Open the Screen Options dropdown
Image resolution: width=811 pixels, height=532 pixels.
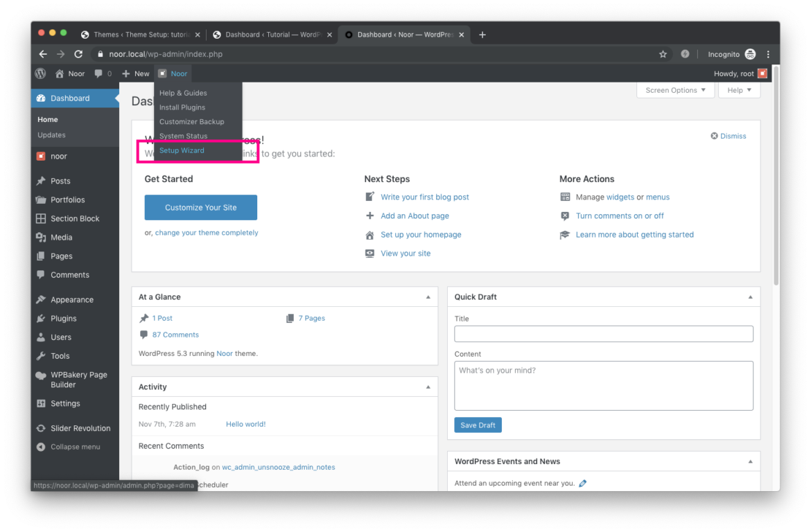click(674, 89)
